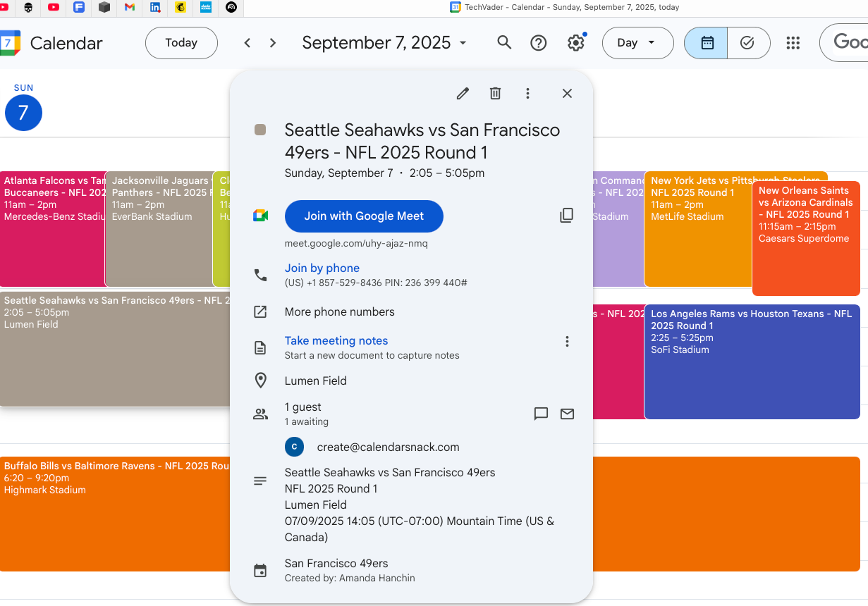Click the Google Calendar logo

pos(11,43)
